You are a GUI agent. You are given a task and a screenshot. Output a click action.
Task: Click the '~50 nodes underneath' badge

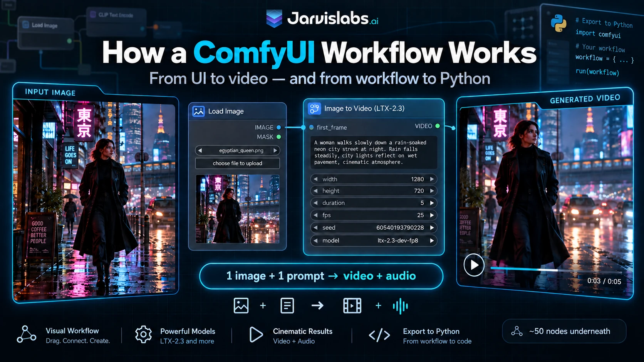(x=564, y=331)
